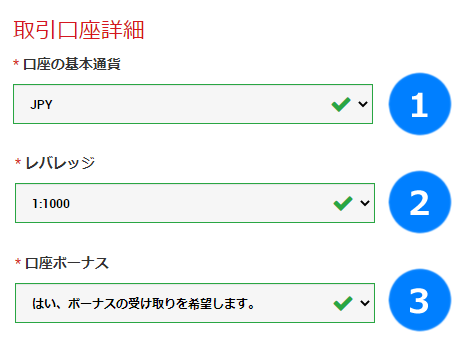The width and height of the screenshot is (460, 360).
Task: Open the 口座の基本通貨 currency dropdown
Action: [193, 104]
